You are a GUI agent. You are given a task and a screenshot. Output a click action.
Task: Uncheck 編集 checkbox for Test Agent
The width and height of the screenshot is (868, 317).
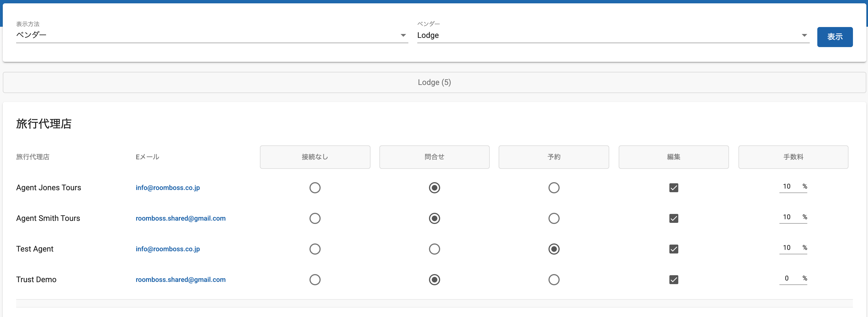[673, 249]
